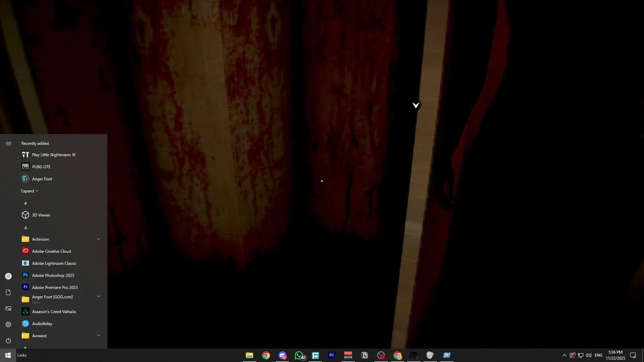Click the Start menu hamburger icon
Image resolution: width=644 pixels, height=362 pixels.
click(8, 144)
